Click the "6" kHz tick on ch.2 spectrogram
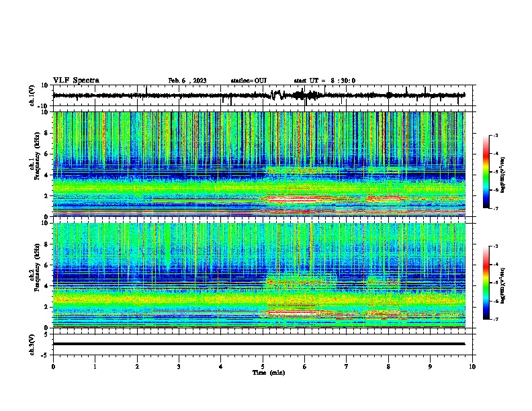The image size is (532, 411). pos(47,265)
